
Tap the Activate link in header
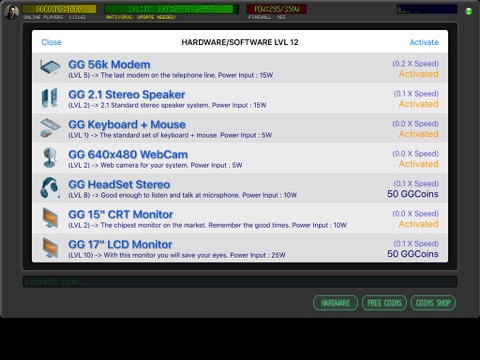click(424, 42)
